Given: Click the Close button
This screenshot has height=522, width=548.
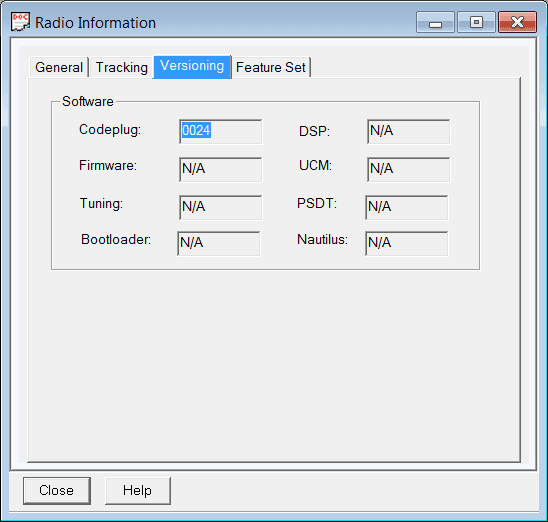Looking at the screenshot, I should point(57,490).
